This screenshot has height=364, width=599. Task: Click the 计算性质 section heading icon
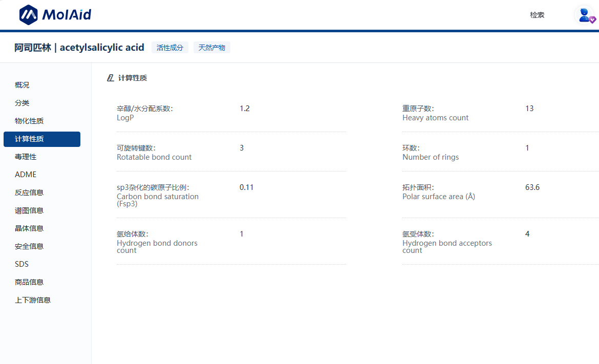[x=110, y=78]
